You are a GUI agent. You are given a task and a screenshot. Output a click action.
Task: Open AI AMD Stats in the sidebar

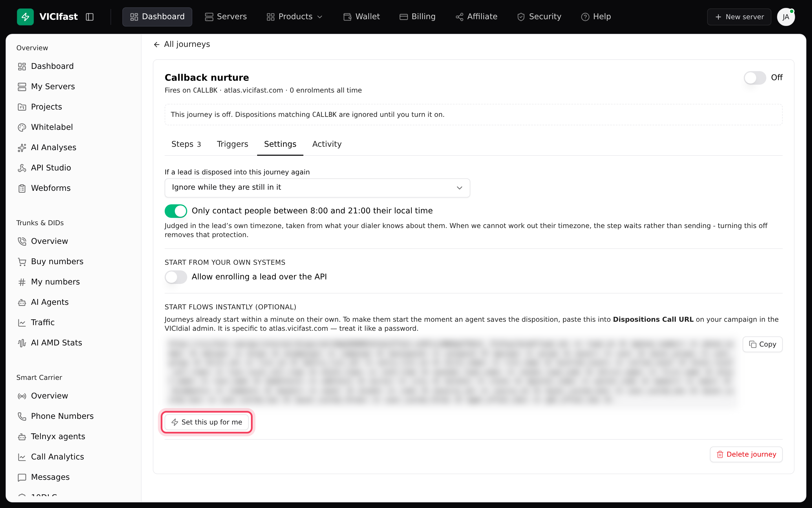pyautogui.click(x=50, y=343)
